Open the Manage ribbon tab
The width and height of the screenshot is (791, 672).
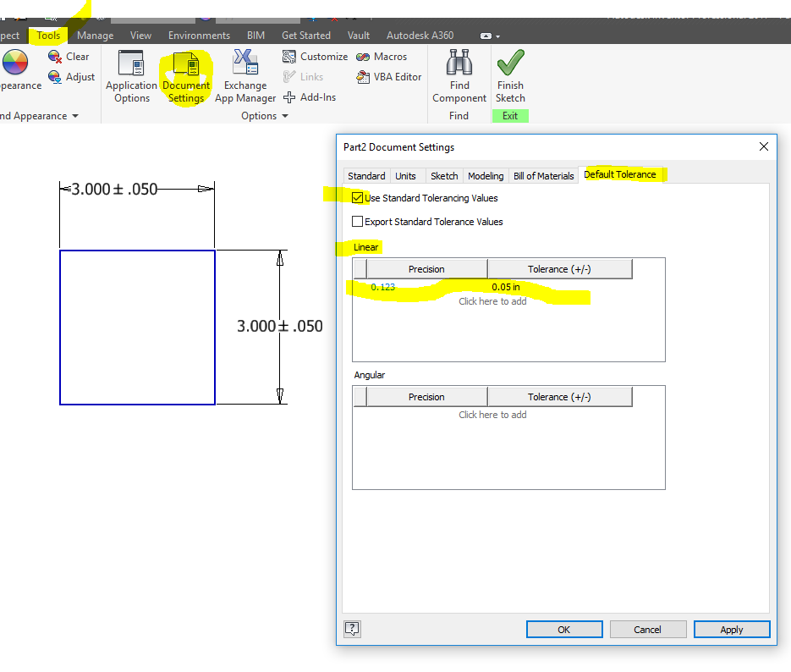coord(95,36)
